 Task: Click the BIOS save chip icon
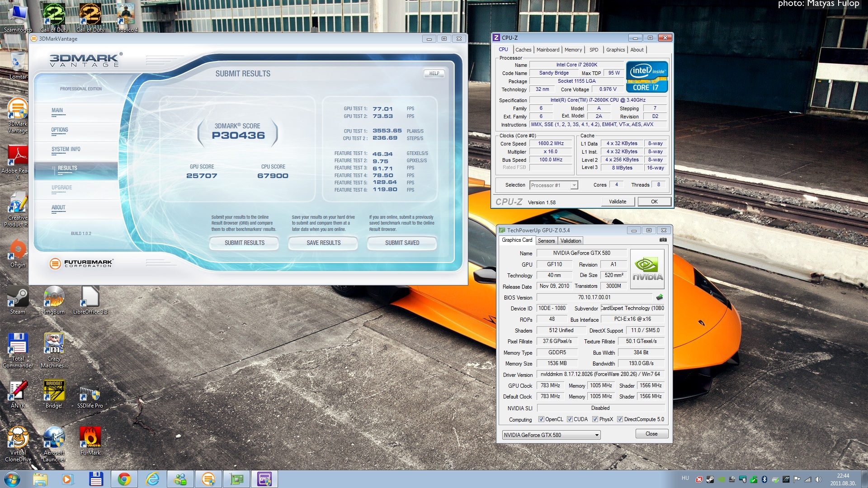pyautogui.click(x=660, y=297)
